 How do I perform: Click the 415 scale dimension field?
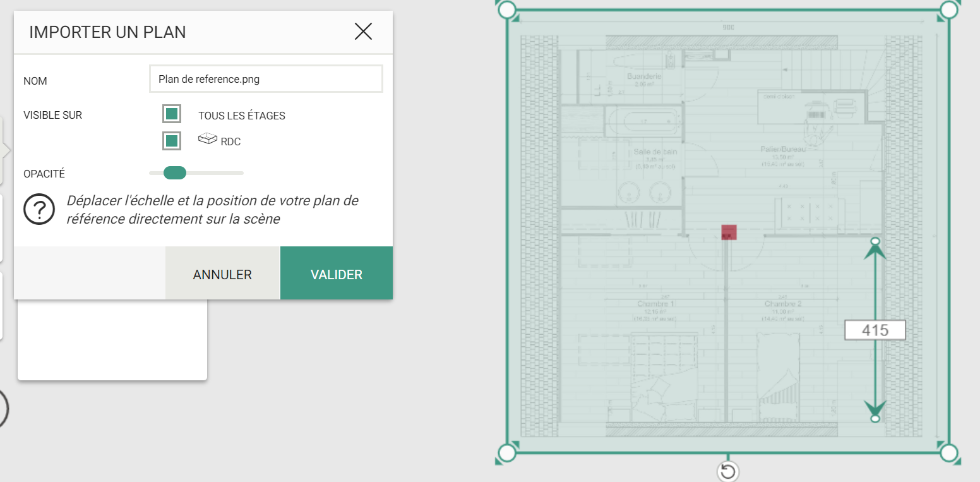875,330
